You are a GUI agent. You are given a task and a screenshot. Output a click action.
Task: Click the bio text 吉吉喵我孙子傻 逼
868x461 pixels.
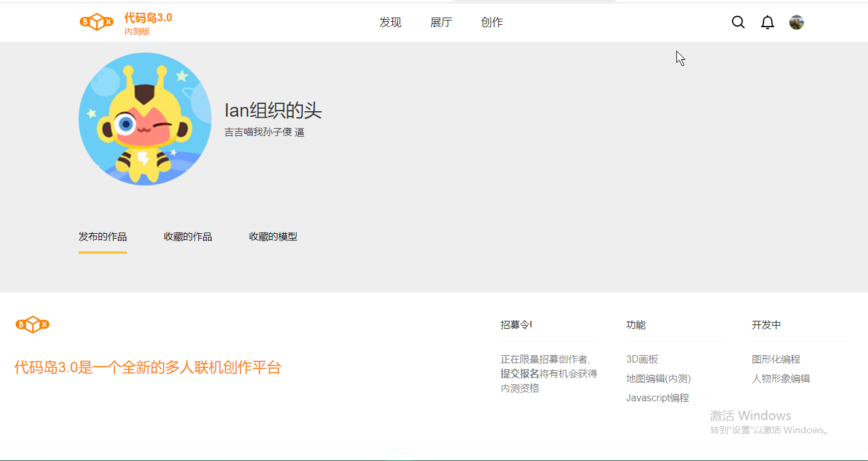tap(265, 132)
